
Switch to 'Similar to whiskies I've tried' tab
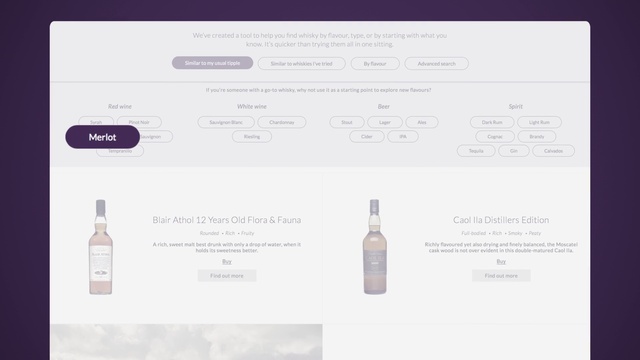301,63
